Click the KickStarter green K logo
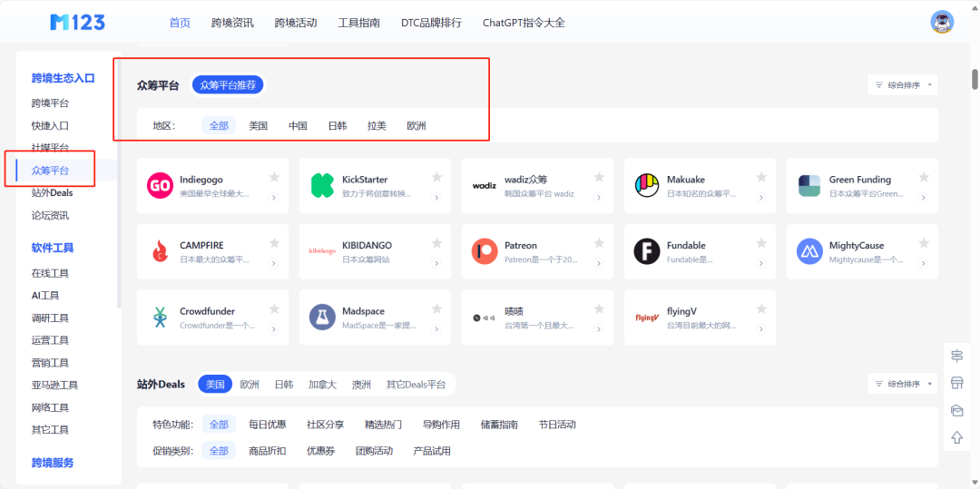The height and width of the screenshot is (489, 980). [322, 185]
